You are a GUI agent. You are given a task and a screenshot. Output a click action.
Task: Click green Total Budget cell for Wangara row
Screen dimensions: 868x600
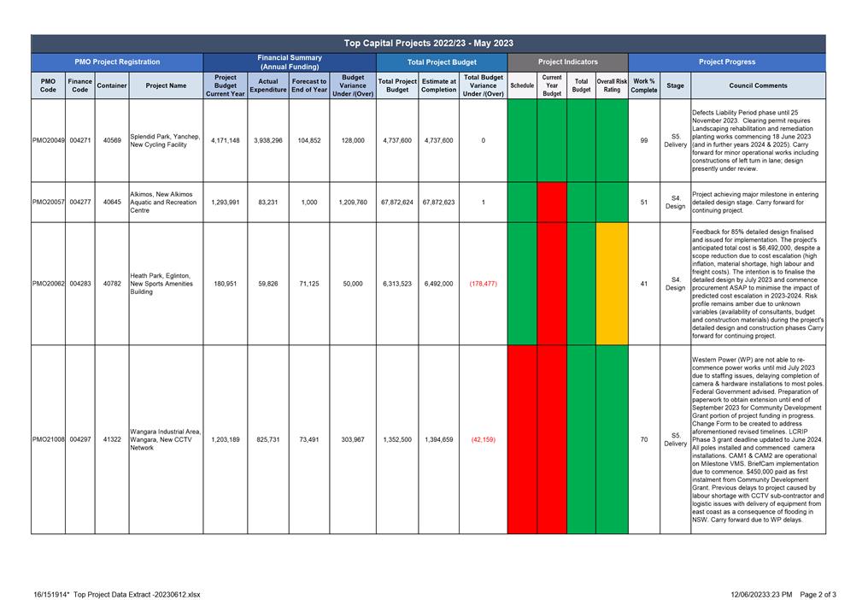581,439
